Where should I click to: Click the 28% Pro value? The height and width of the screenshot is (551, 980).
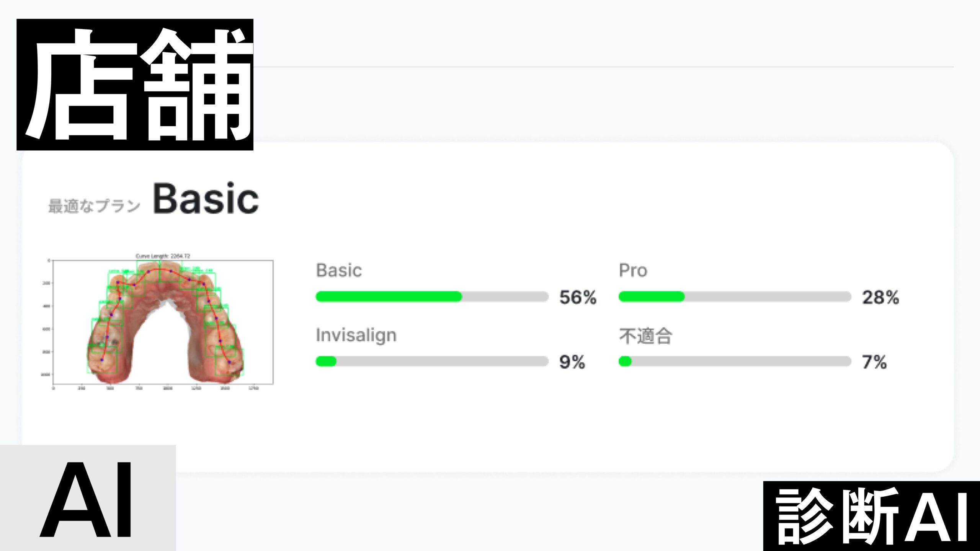click(880, 297)
